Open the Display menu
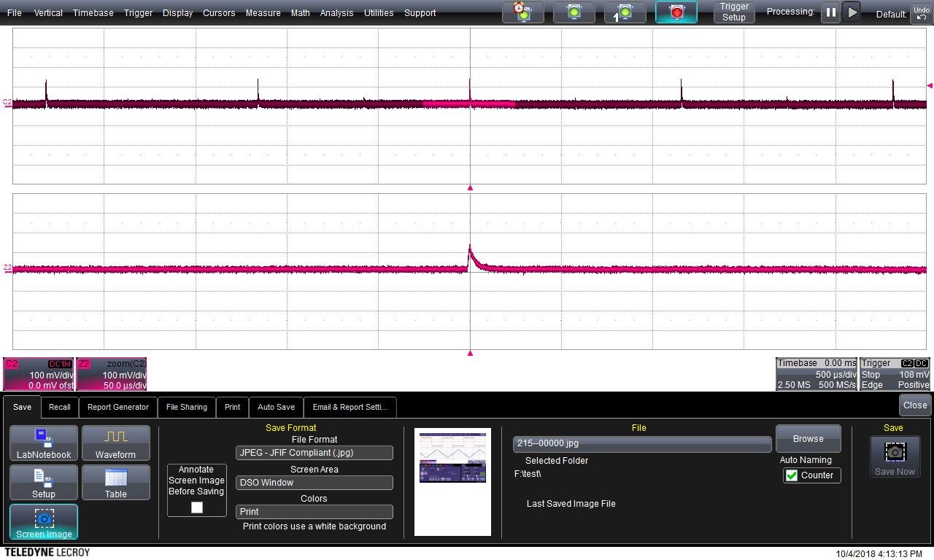The height and width of the screenshot is (560, 934). (x=177, y=13)
